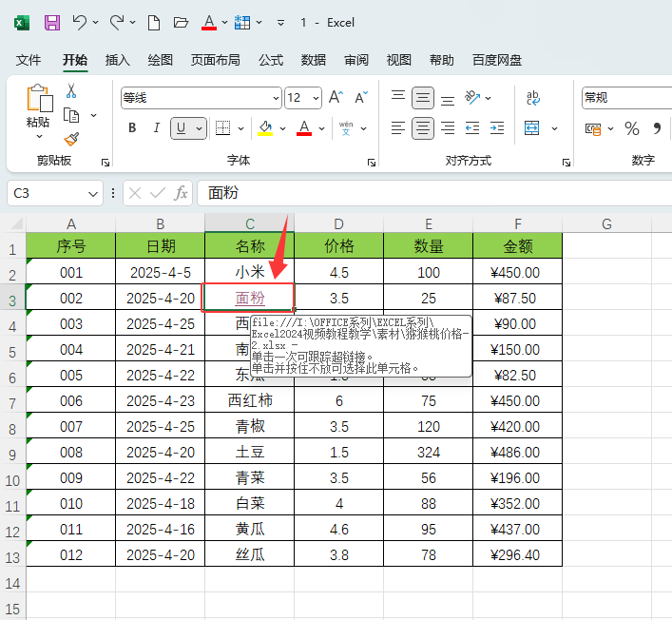672x620 pixels.
Task: Open Customize Quick Access Toolbar dropdown
Action: (x=280, y=22)
